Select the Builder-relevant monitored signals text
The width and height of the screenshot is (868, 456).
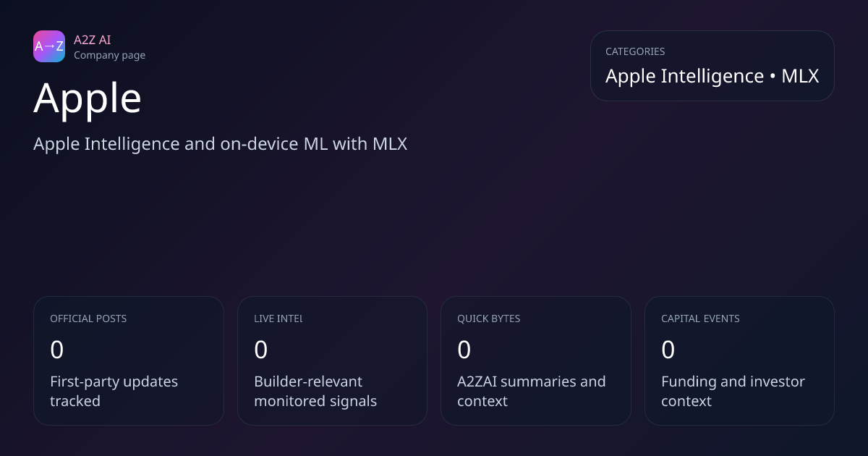click(x=315, y=391)
